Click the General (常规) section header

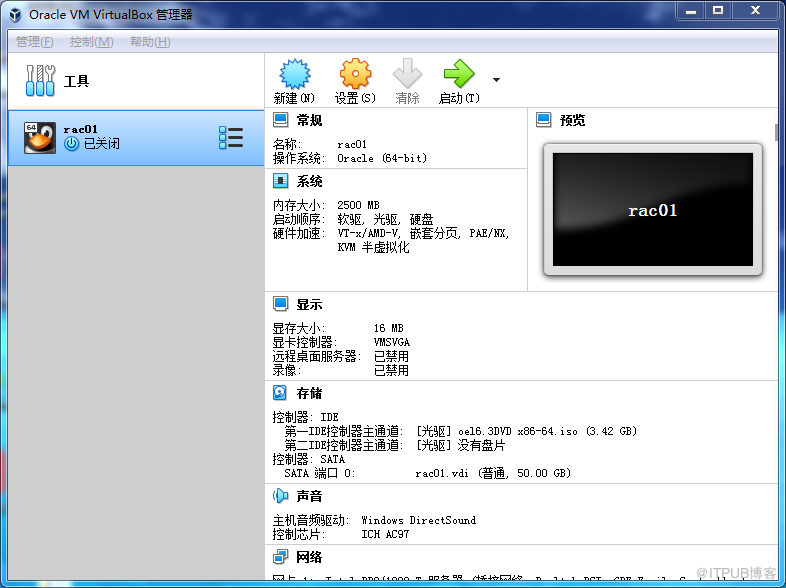[309, 121]
